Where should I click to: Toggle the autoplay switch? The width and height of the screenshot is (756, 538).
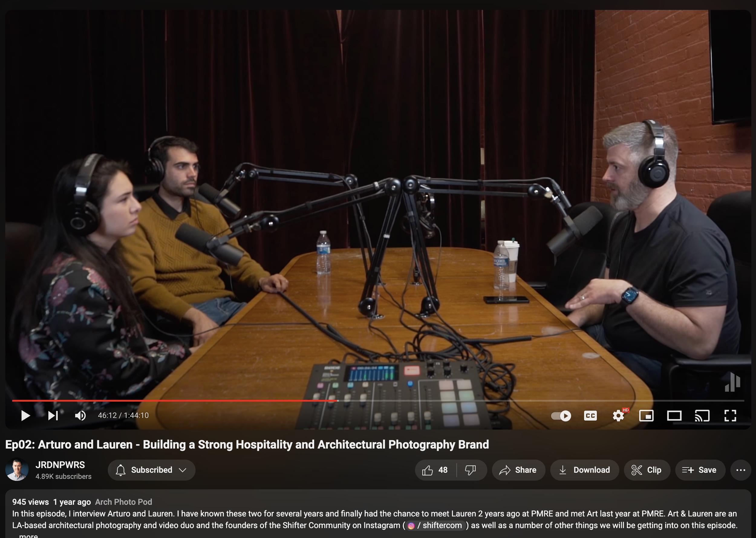(x=561, y=416)
